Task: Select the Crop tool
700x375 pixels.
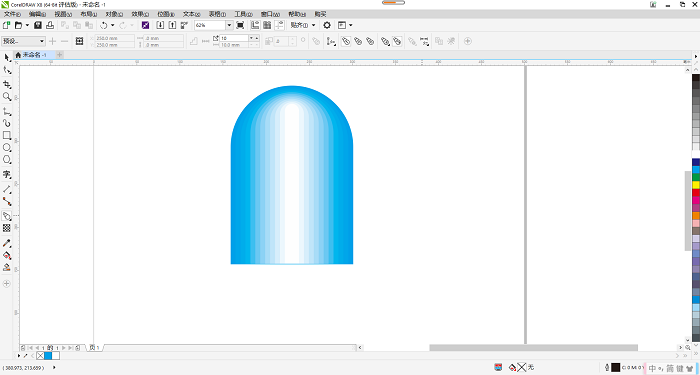Action: [x=7, y=84]
